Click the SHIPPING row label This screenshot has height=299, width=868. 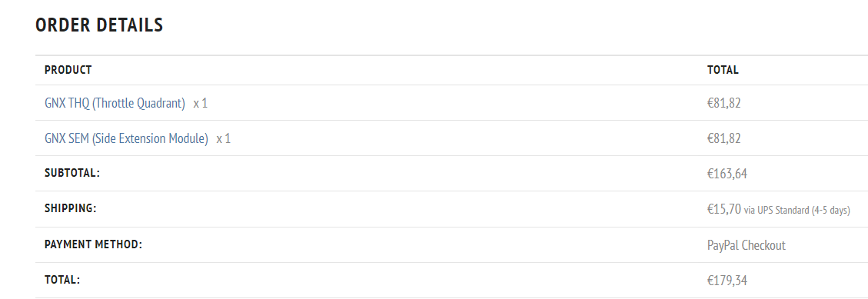70,208
